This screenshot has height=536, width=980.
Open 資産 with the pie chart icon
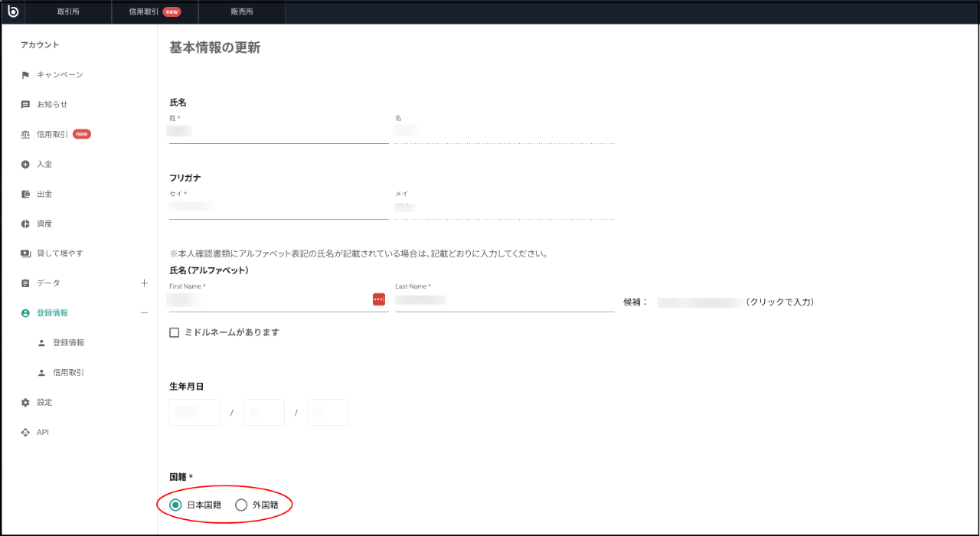click(25, 224)
